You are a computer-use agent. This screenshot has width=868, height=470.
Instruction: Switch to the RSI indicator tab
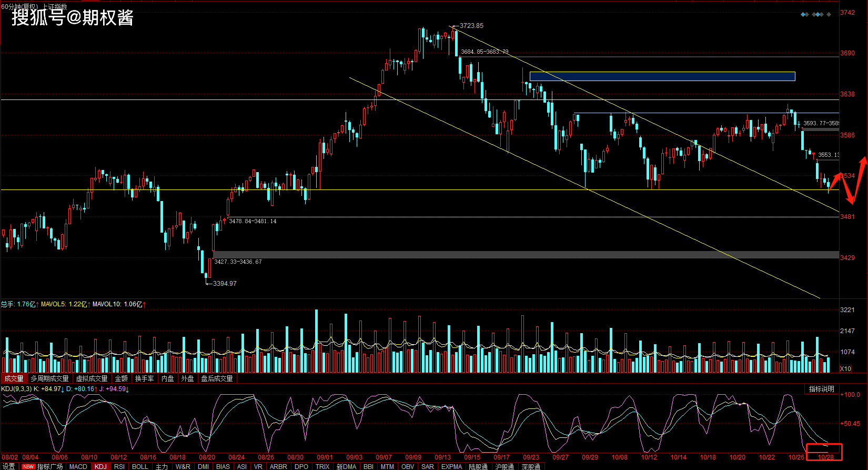119,466
